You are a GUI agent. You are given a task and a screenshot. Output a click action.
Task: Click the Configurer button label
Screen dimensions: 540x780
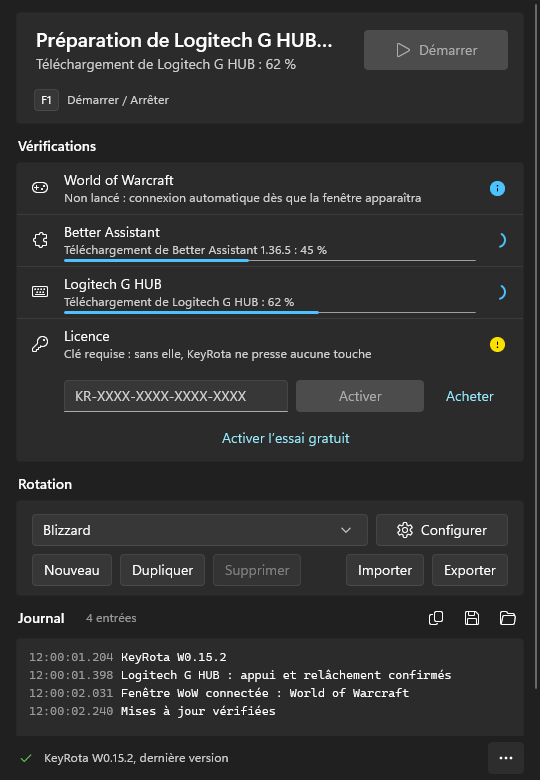[453, 530]
